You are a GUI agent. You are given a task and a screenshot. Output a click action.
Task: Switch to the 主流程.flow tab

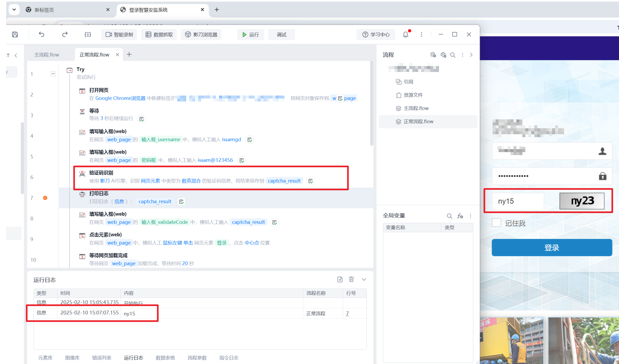coord(47,55)
